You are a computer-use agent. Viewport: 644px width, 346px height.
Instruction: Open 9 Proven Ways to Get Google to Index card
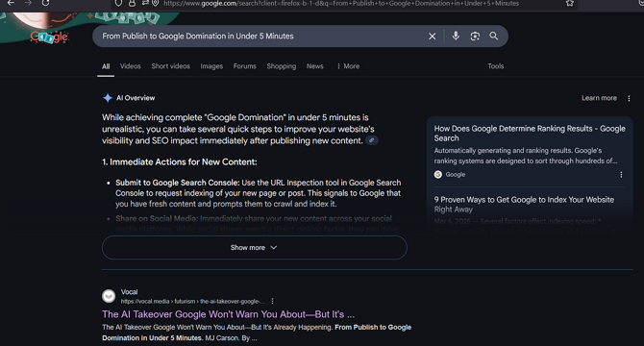[x=524, y=204]
